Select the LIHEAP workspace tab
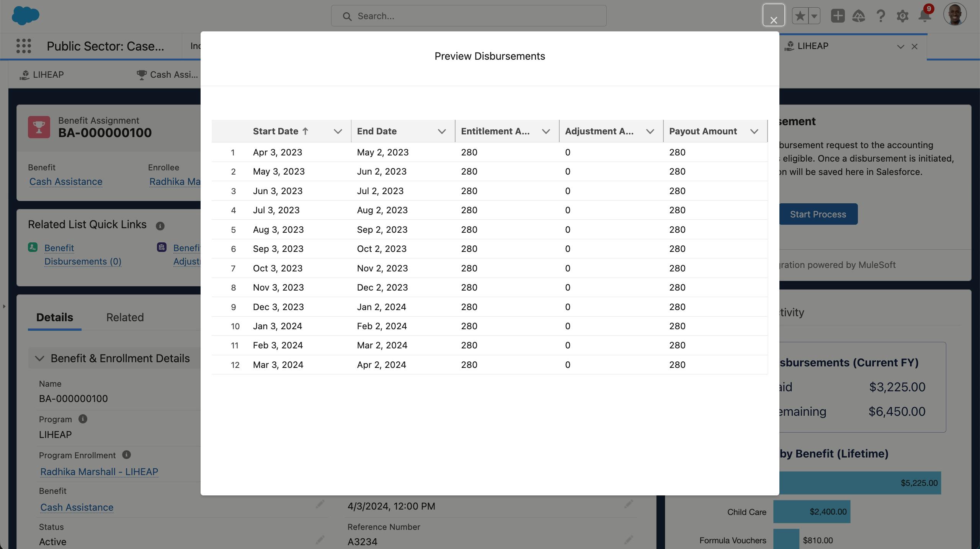This screenshot has height=549, width=980. (812, 46)
